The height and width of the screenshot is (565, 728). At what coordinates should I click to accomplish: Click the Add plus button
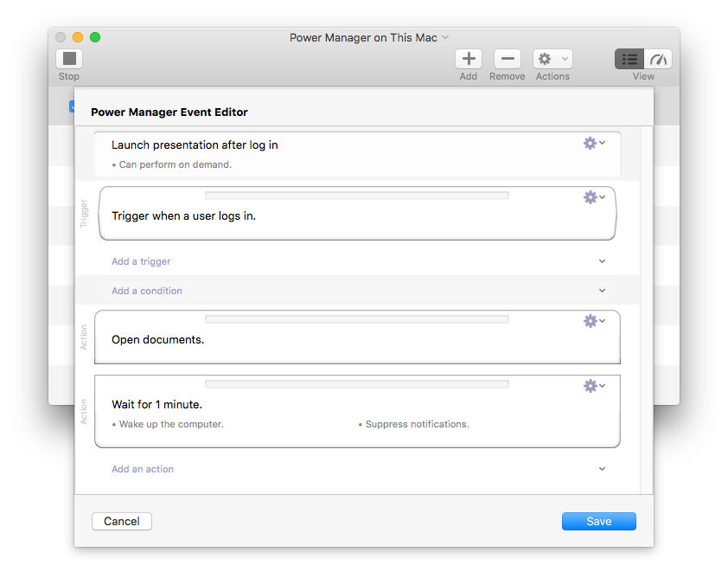point(469,59)
